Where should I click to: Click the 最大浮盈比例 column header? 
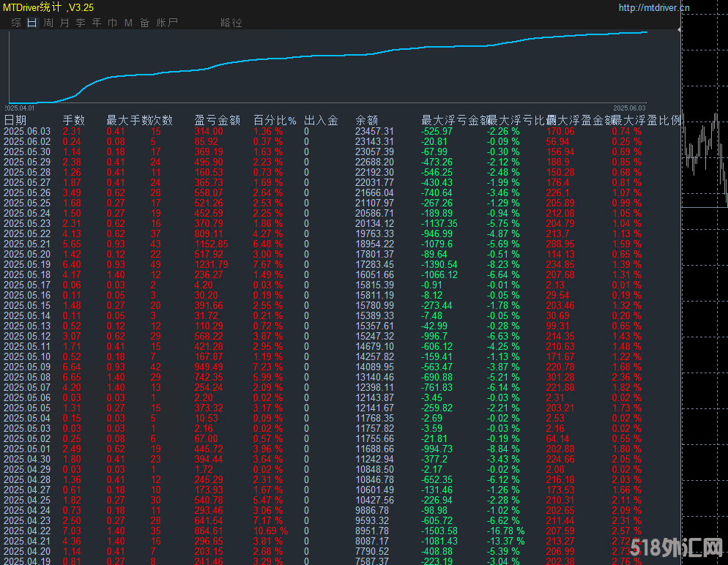[646, 121]
